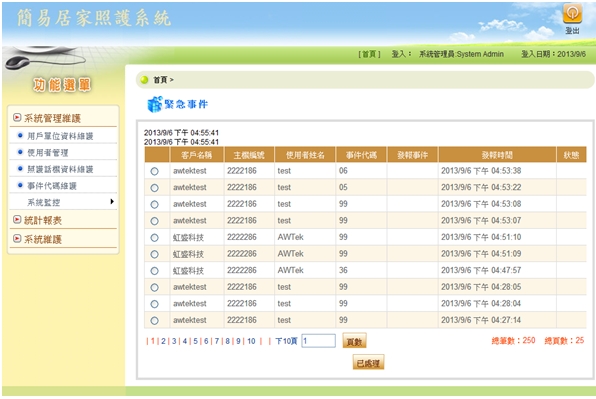The width and height of the screenshot is (596, 399).
Task: Expand the 統計報表 menu section
Action: 43,220
